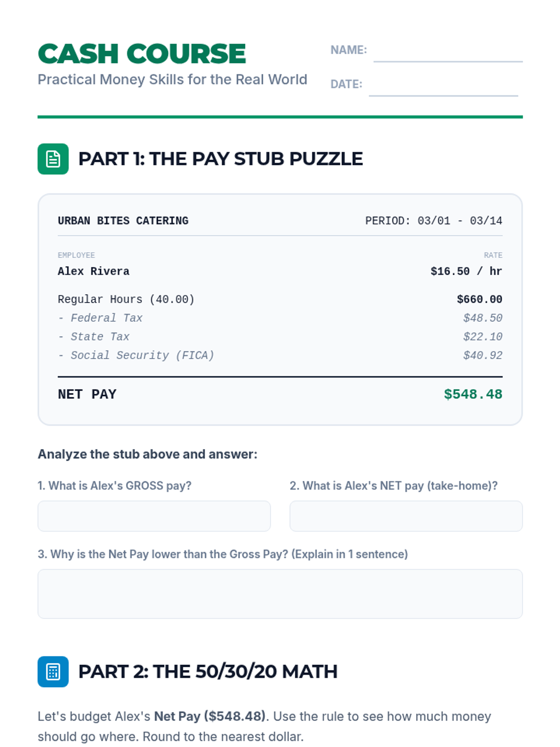
Task: Click the NAME line field
Action: click(448, 52)
